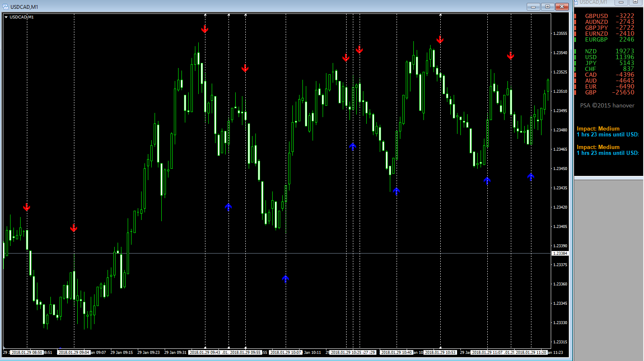
Task: Click the blue up arrow on 10:40 line
Action: tap(397, 191)
